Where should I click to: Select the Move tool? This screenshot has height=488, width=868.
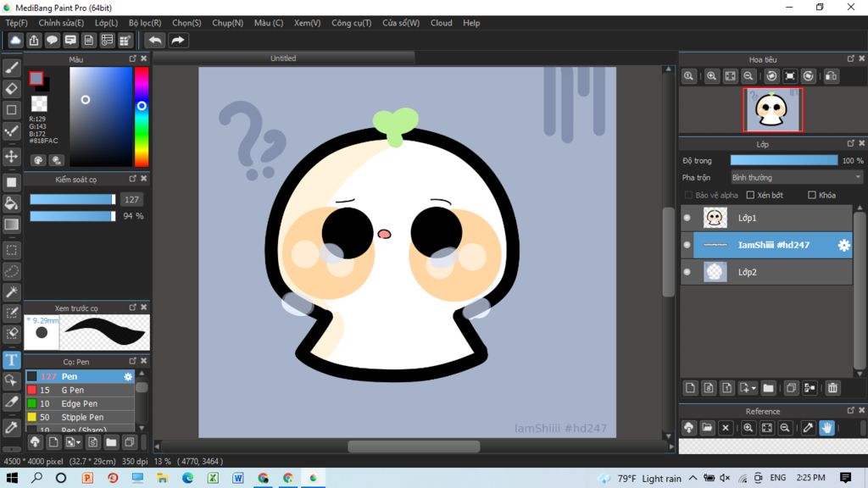11,157
